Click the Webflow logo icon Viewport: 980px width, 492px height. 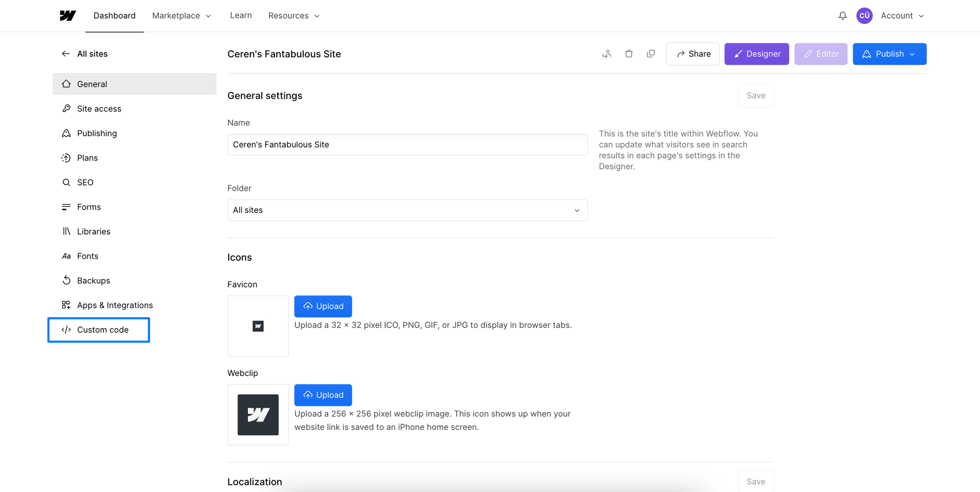68,16
